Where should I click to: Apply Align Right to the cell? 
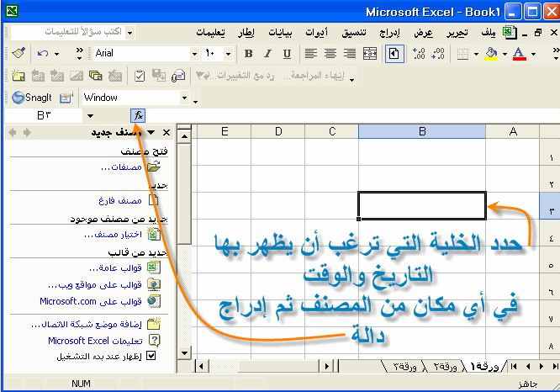coord(350,54)
